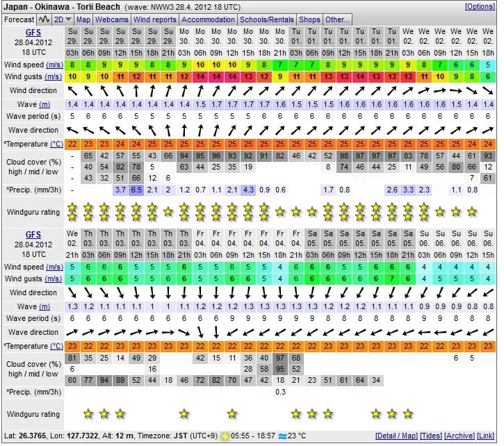Open the Shops tab
The image size is (504, 446).
pyautogui.click(x=309, y=19)
